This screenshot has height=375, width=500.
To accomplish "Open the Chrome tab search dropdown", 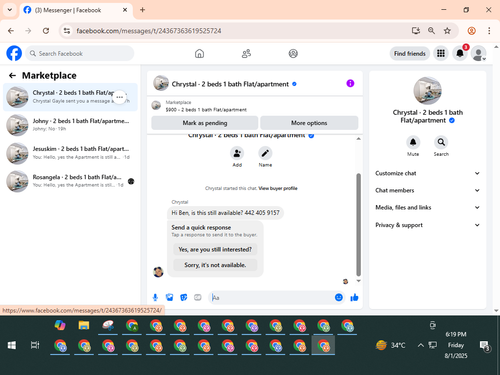I will [10, 10].
